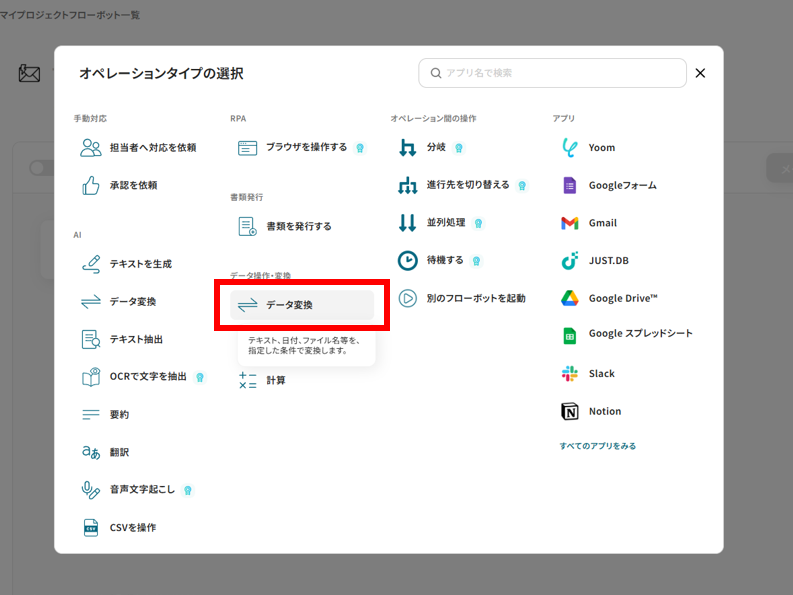
Task: Select データ変換 under データ操作・変換
Action: pos(301,305)
